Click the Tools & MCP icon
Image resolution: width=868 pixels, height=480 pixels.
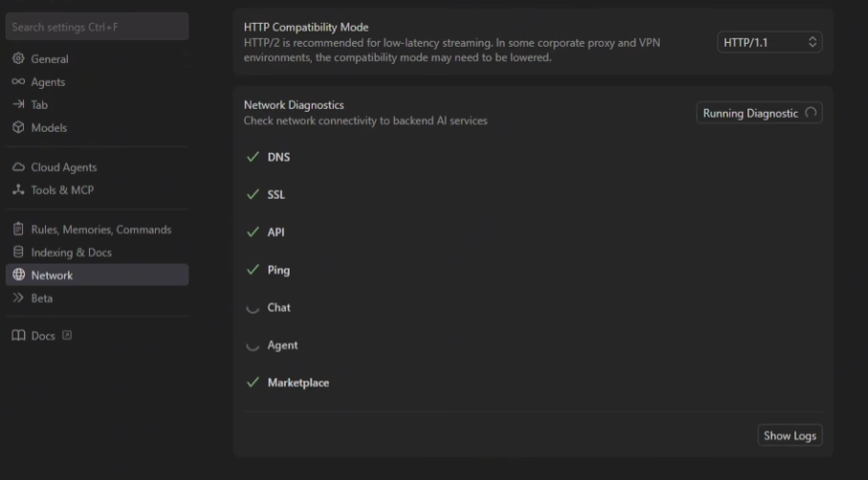point(18,190)
